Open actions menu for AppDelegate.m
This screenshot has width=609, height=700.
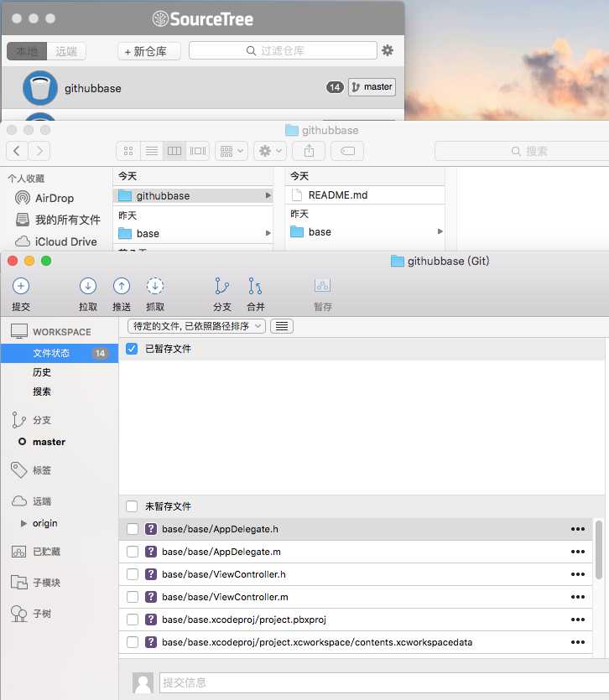[578, 552]
